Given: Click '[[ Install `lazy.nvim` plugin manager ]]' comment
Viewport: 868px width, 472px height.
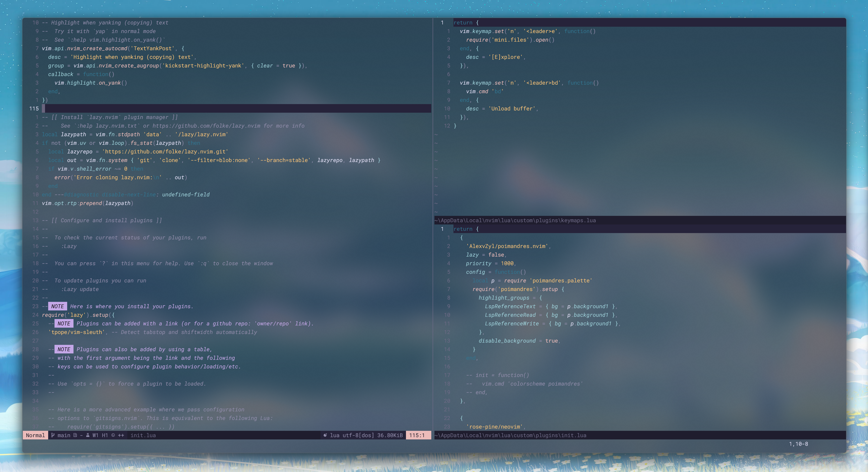Looking at the screenshot, I should coord(115,117).
